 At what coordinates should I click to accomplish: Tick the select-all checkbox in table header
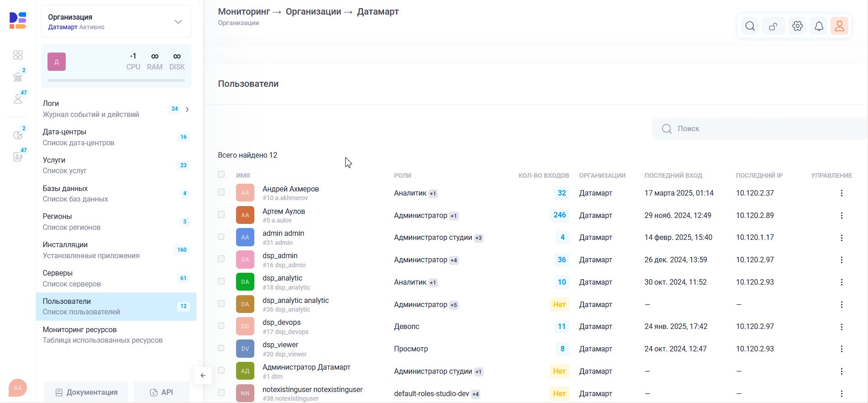coord(221,175)
